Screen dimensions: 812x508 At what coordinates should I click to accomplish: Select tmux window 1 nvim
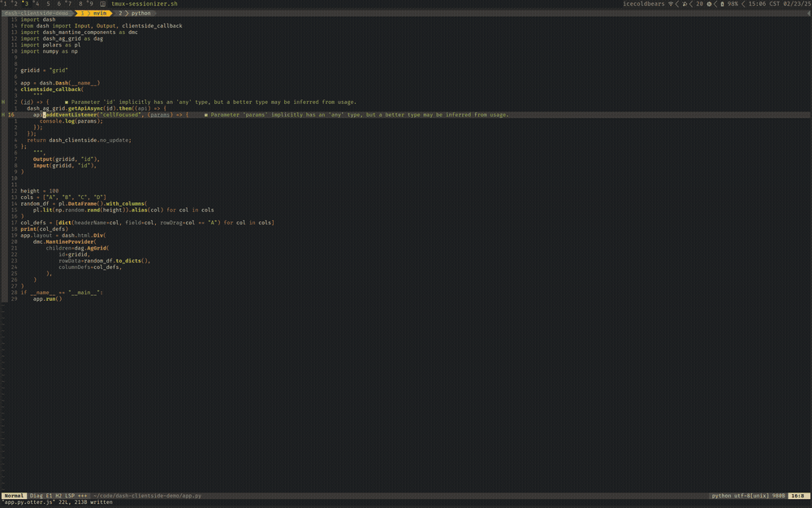click(x=93, y=13)
